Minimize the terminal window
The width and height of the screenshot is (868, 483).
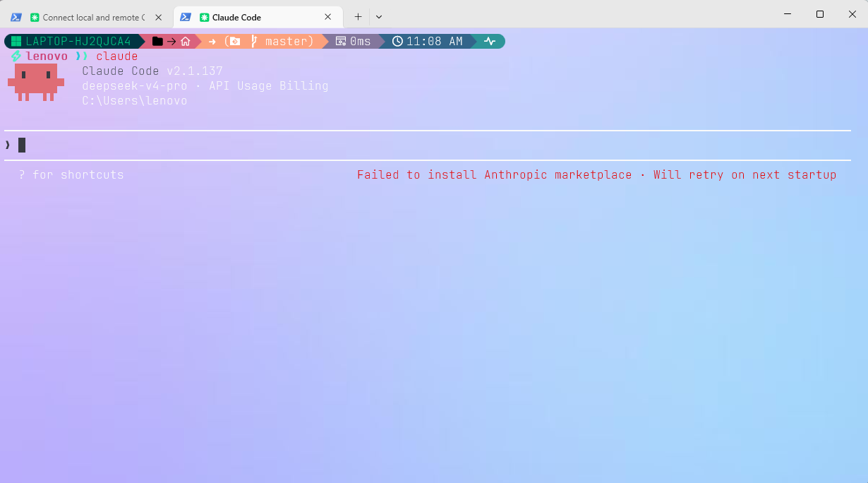[x=788, y=14]
